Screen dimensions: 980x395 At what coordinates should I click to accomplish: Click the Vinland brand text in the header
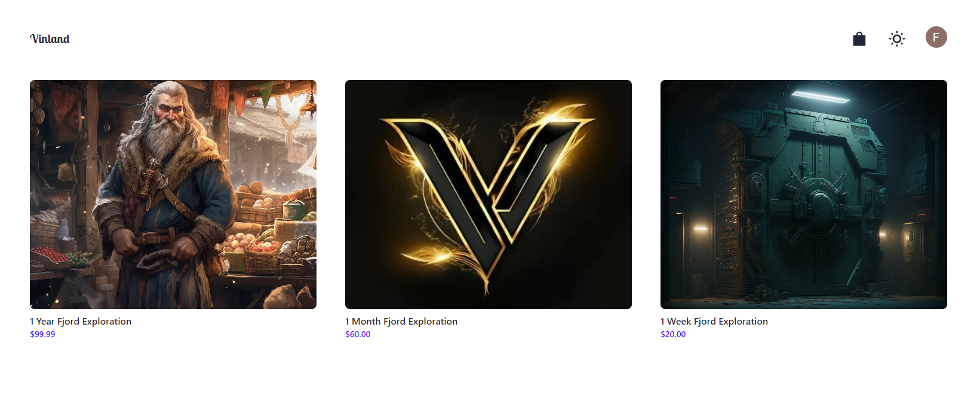[x=50, y=39]
